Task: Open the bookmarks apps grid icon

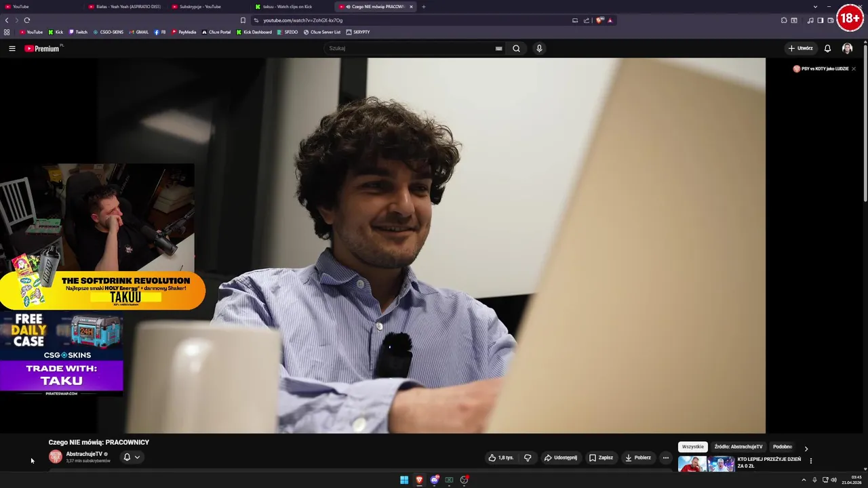Action: (7, 32)
